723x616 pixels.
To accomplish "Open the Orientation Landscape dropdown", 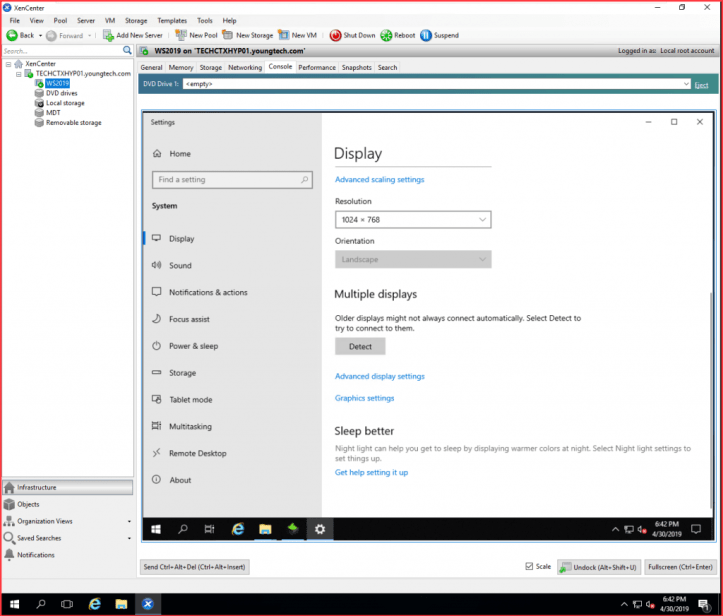I will 413,259.
